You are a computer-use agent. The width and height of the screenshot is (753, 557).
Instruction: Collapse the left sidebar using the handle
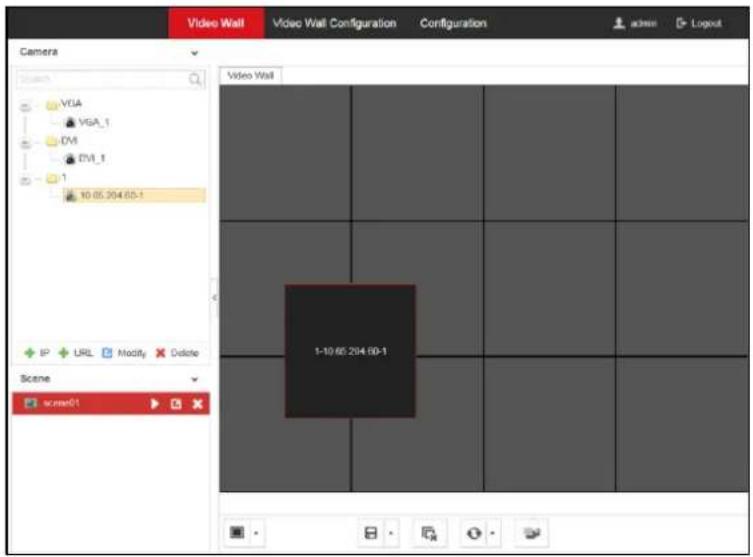coord(214,298)
